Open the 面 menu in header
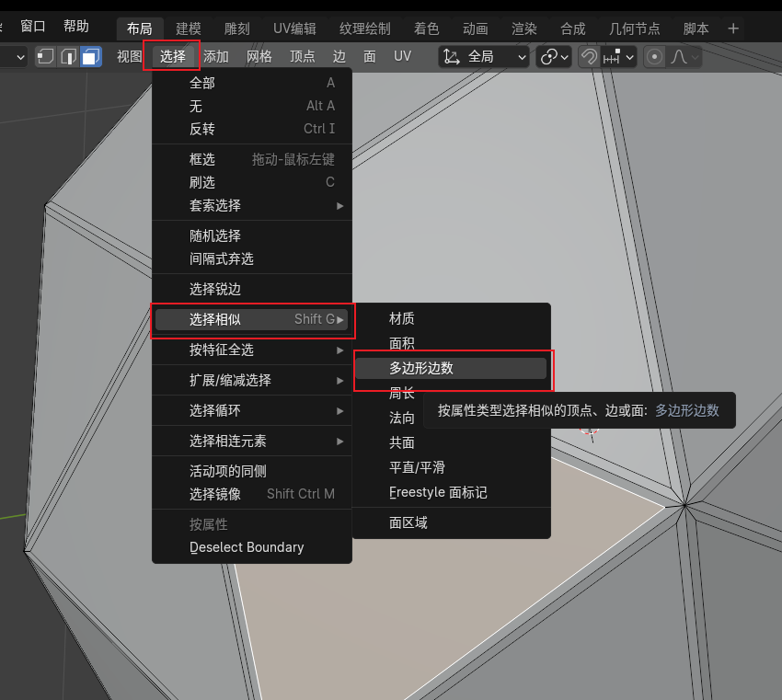 click(x=370, y=56)
